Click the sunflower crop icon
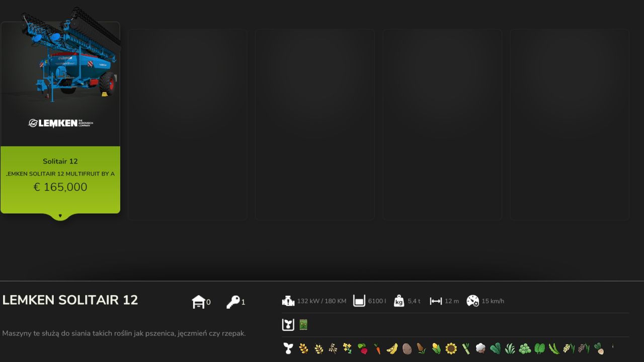644x362 pixels. tap(451, 348)
